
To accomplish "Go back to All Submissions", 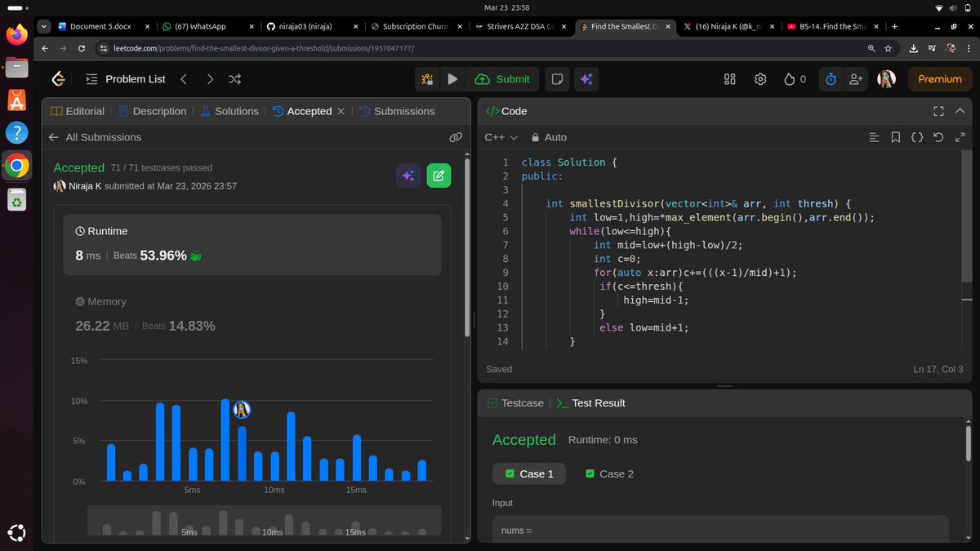I will pos(95,137).
